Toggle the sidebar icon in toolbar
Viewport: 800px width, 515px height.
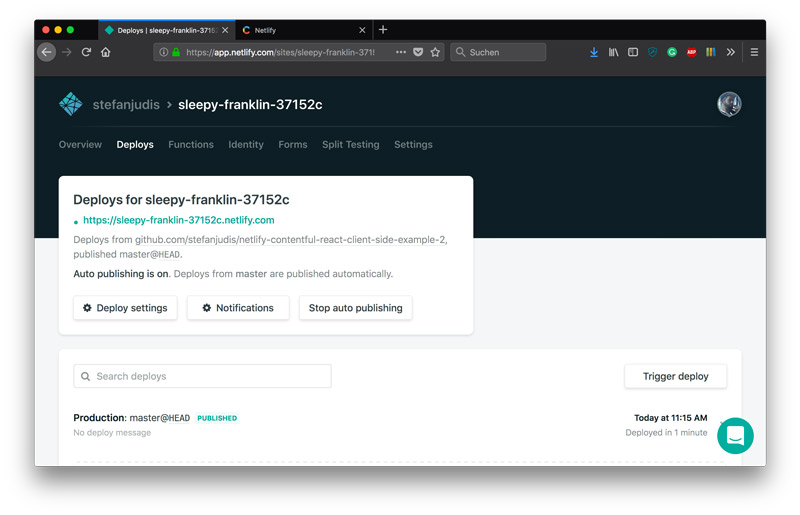[633, 52]
